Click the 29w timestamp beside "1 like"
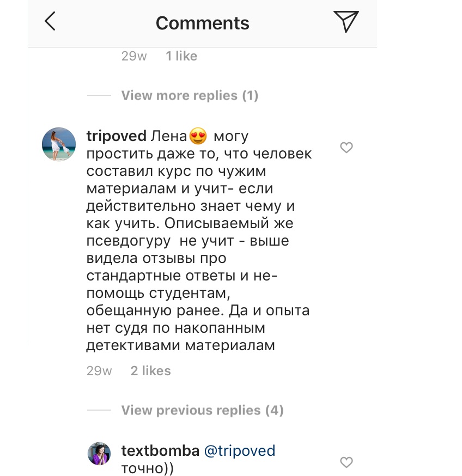 pyautogui.click(x=134, y=56)
